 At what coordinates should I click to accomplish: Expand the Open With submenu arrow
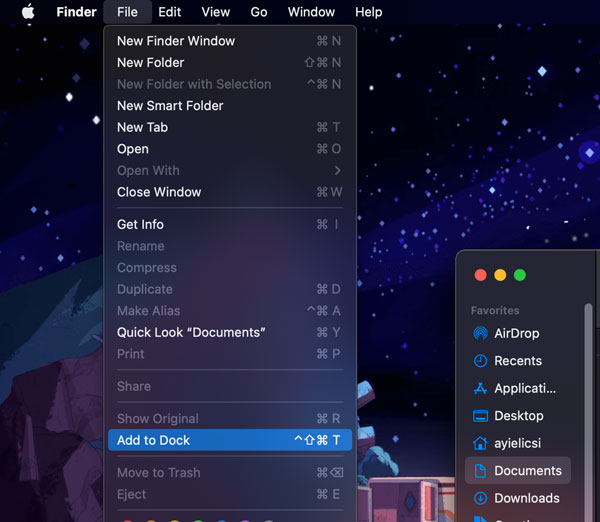click(x=337, y=170)
